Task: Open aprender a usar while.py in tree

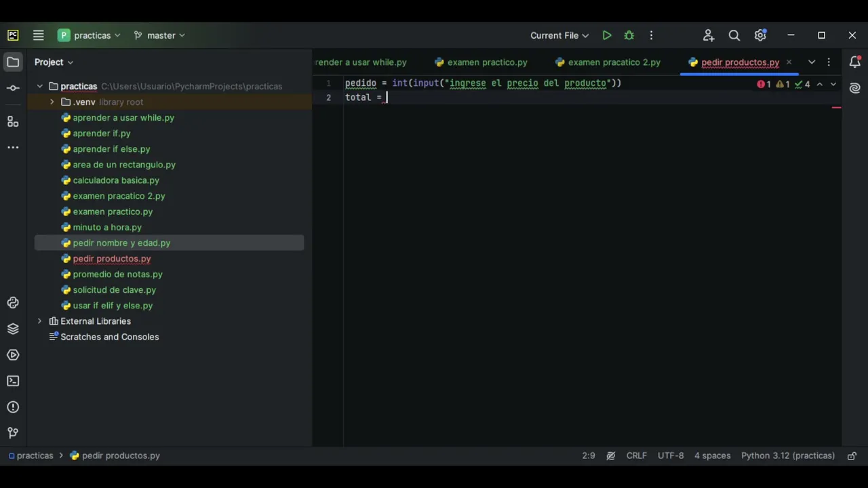Action: click(x=123, y=117)
